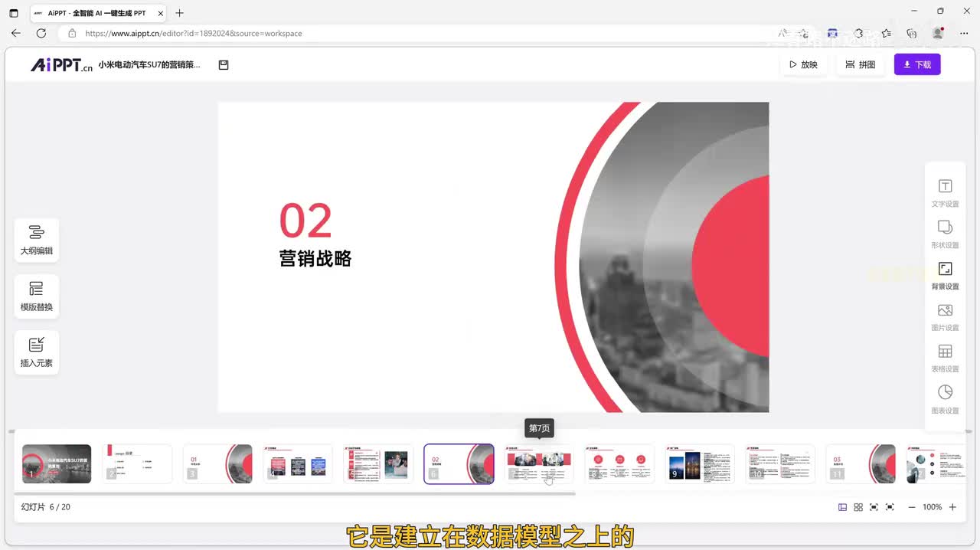The height and width of the screenshot is (550, 980).
Task: Open 大纲编辑 outline editor panel
Action: 36,240
